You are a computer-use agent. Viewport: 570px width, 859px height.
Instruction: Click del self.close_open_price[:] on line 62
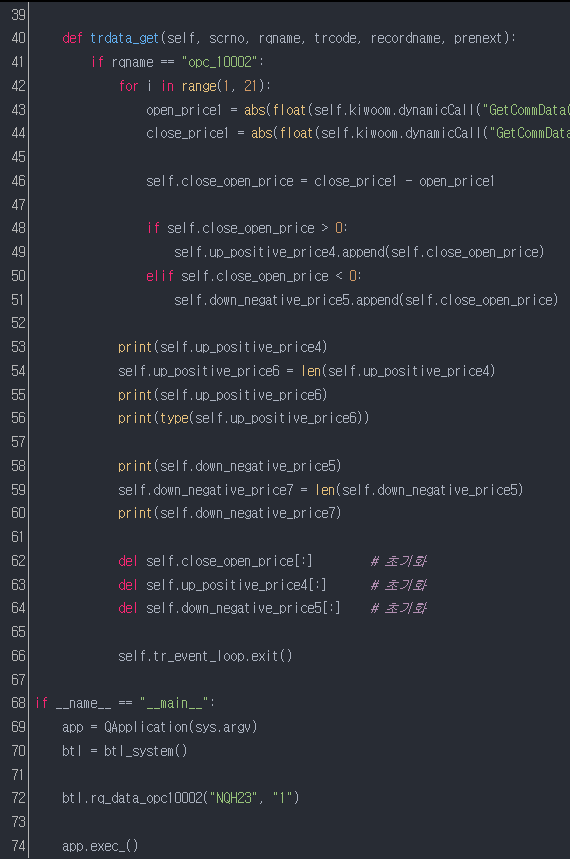[x=215, y=562]
